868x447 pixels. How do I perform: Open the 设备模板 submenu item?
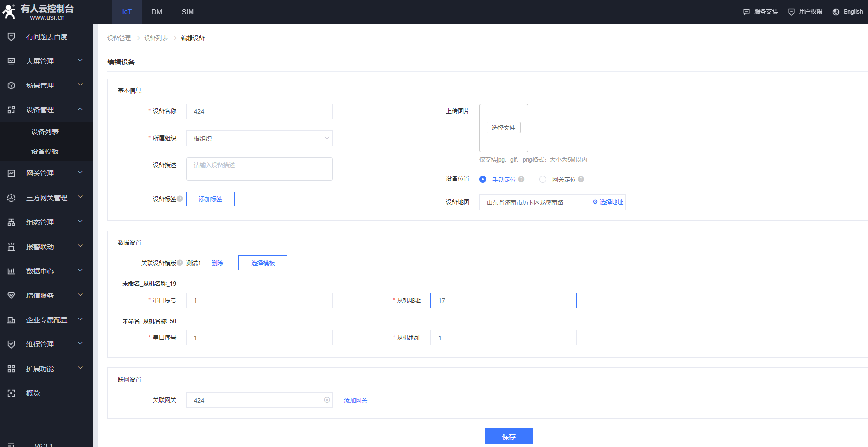pyautogui.click(x=45, y=151)
